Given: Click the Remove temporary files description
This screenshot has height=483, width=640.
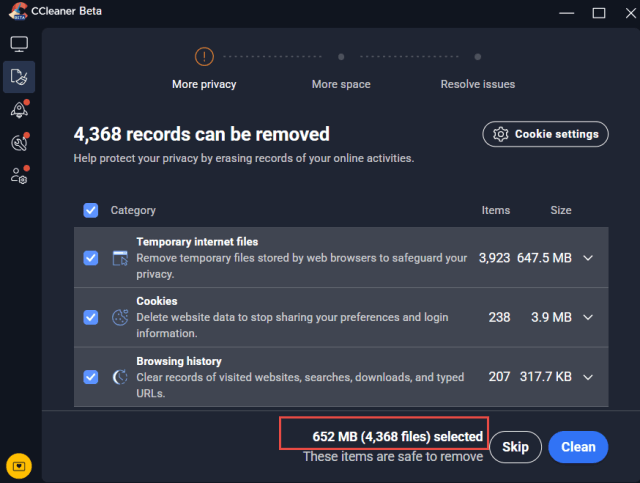Looking at the screenshot, I should [x=302, y=266].
